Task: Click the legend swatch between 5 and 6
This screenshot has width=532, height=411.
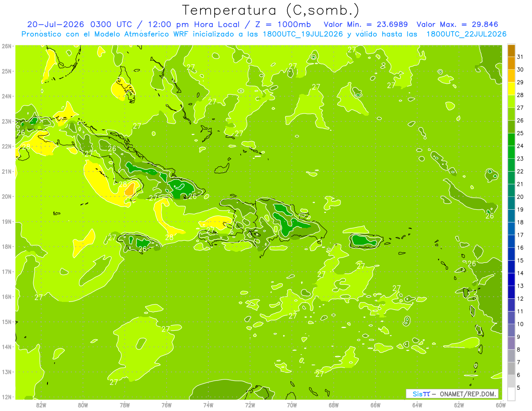Action: pyautogui.click(x=511, y=381)
